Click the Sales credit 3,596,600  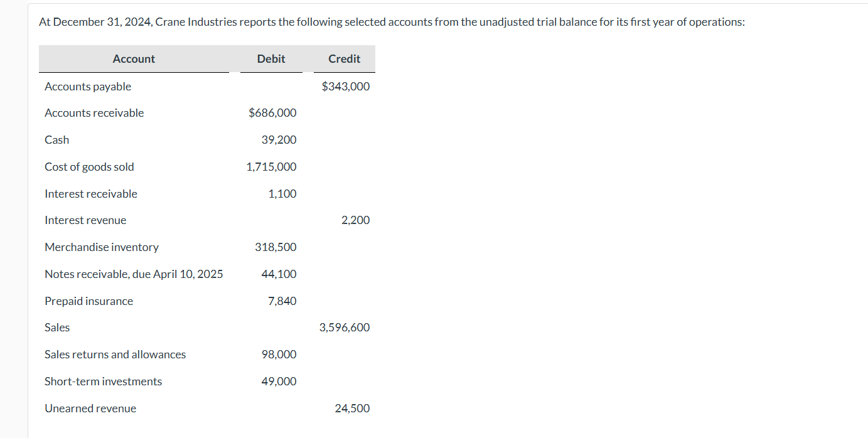click(344, 328)
